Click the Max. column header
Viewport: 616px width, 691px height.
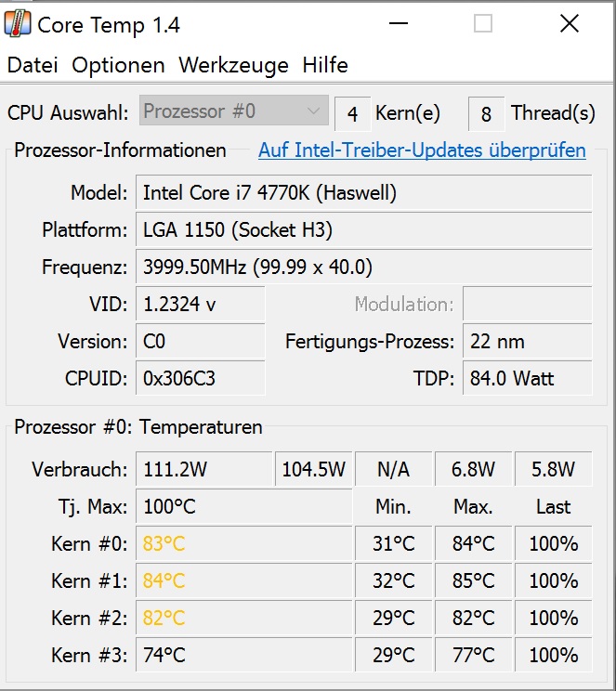pos(473,506)
